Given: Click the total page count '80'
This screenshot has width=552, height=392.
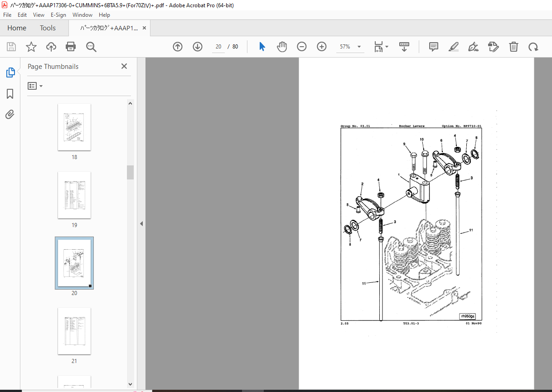Looking at the screenshot, I should pyautogui.click(x=235, y=47).
